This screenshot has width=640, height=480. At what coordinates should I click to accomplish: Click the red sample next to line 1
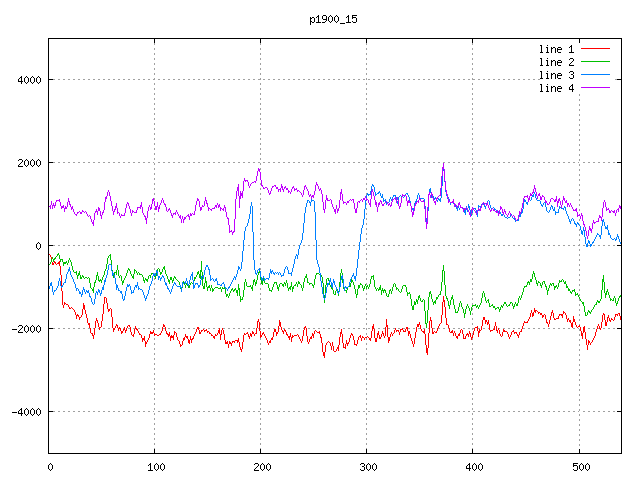click(x=595, y=49)
